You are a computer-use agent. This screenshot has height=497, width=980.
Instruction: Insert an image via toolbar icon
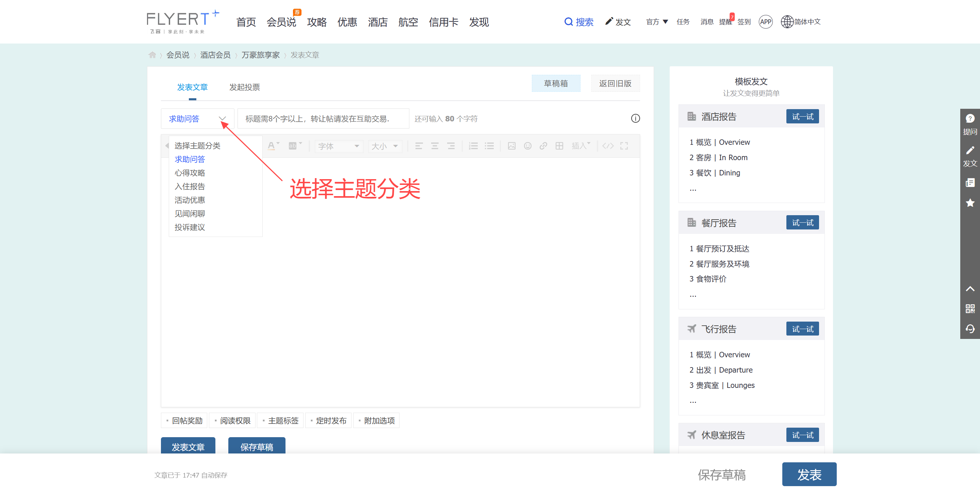pyautogui.click(x=512, y=146)
